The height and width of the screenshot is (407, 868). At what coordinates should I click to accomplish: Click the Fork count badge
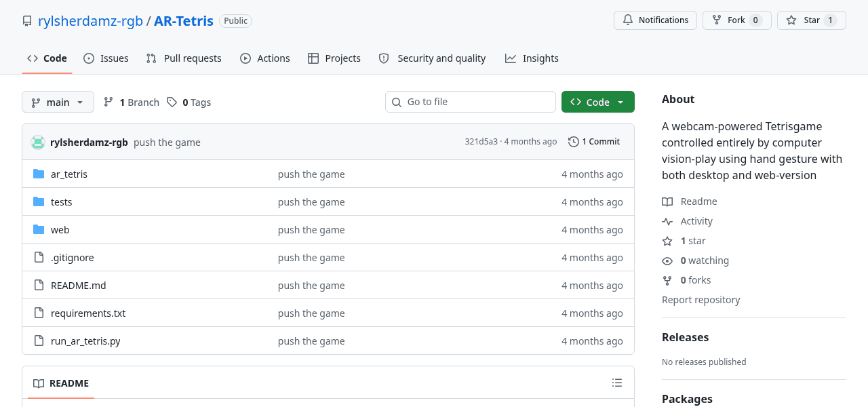click(x=755, y=20)
